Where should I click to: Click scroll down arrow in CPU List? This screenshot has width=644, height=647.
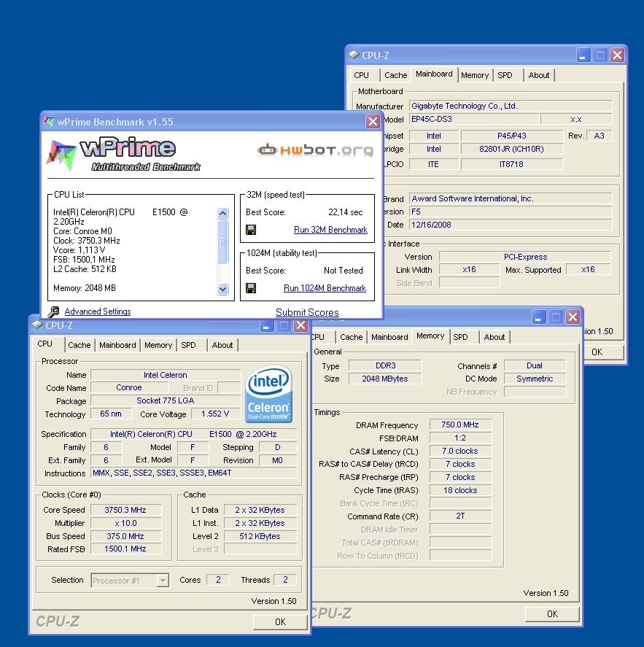pos(222,290)
